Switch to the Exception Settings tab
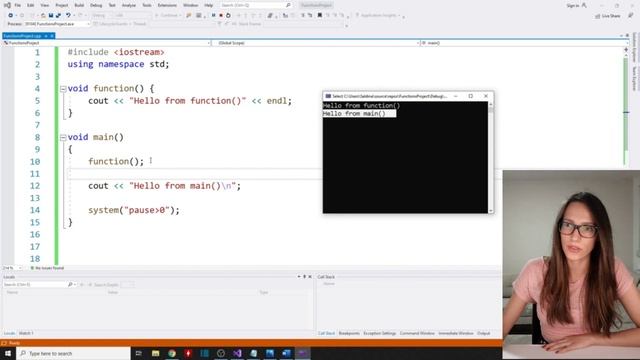Viewport: 640px width, 360px height. [380, 333]
